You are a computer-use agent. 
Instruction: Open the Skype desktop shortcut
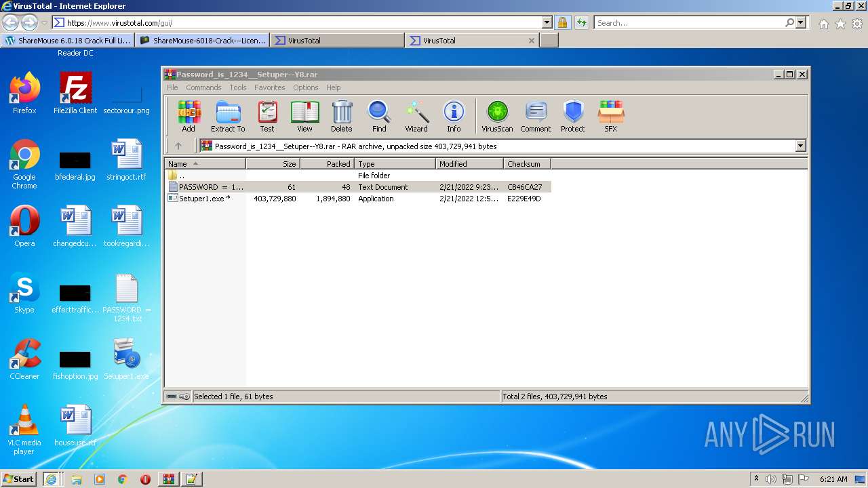pos(24,293)
